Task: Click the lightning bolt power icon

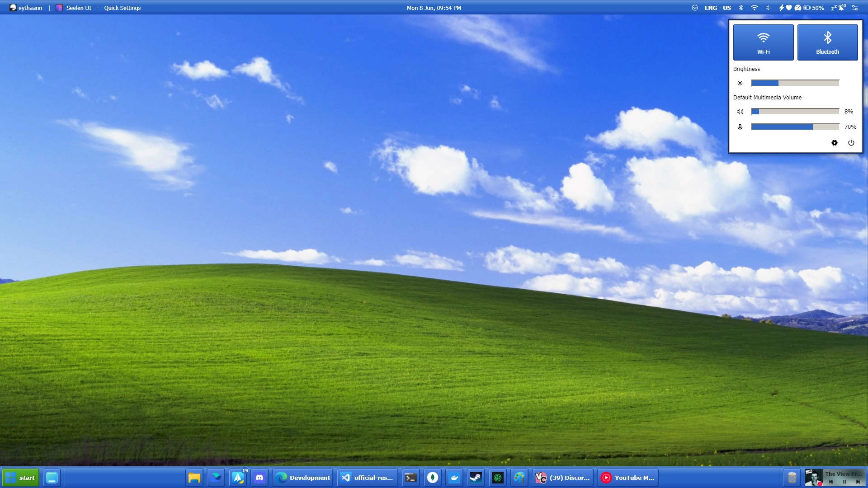Action: [781, 8]
